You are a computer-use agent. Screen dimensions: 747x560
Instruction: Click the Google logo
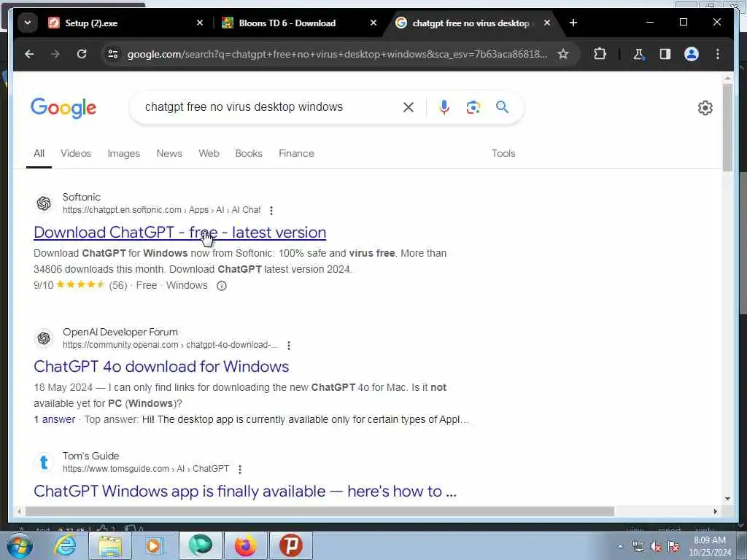coord(63,108)
